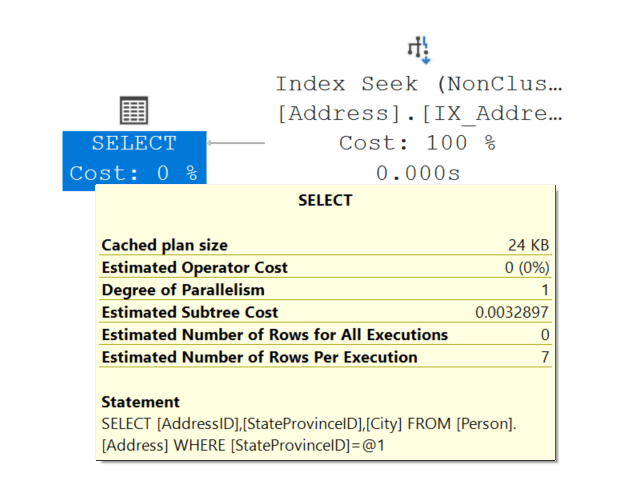Click the 24 KB cached plan value
Image resolution: width=620 pixels, height=480 pixels.
(x=529, y=245)
